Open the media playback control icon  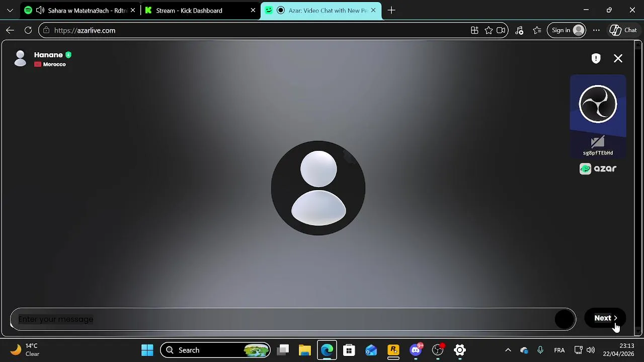(519, 30)
